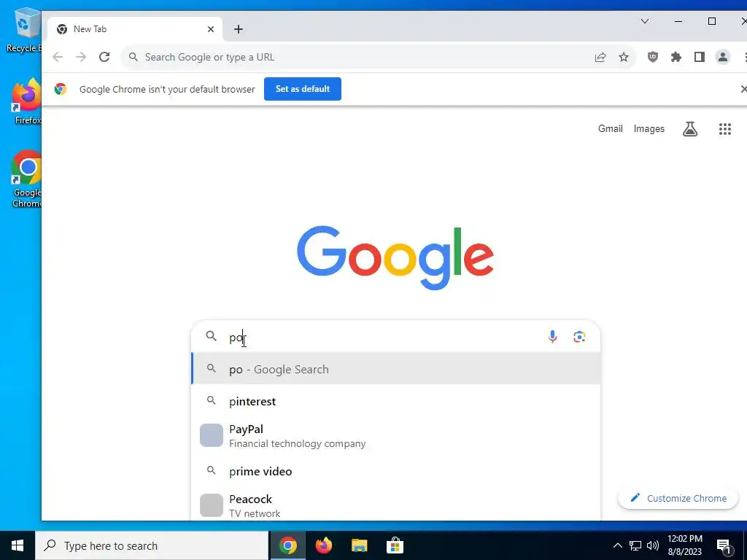Image resolution: width=747 pixels, height=560 pixels.
Task: Open the Chrome profile avatar
Action: click(x=723, y=57)
